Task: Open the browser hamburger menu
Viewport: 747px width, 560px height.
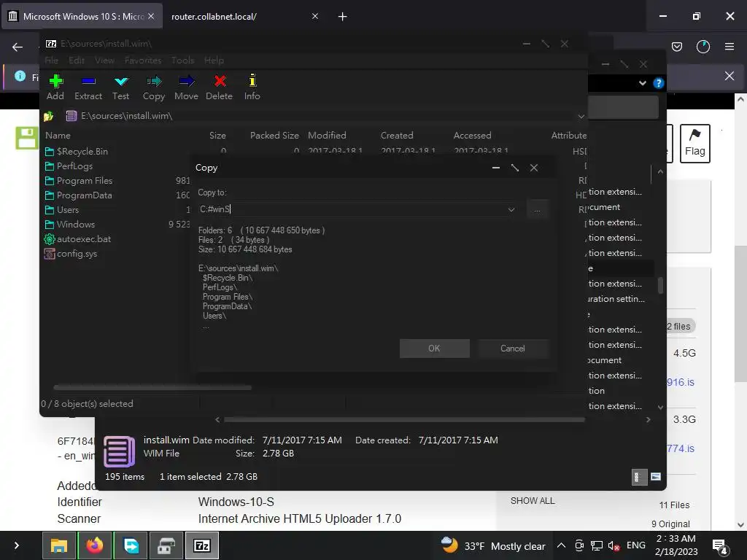Action: pos(729,47)
